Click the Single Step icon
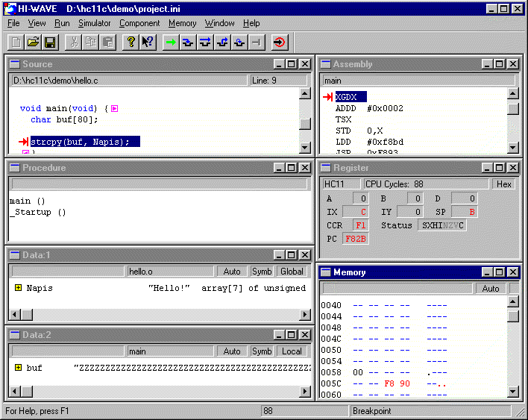 (x=188, y=42)
